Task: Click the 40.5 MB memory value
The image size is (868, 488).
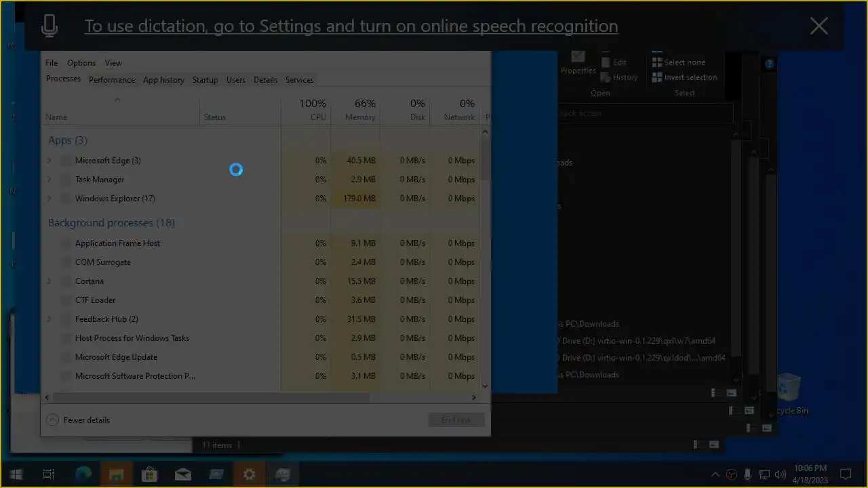Action: pos(355,161)
